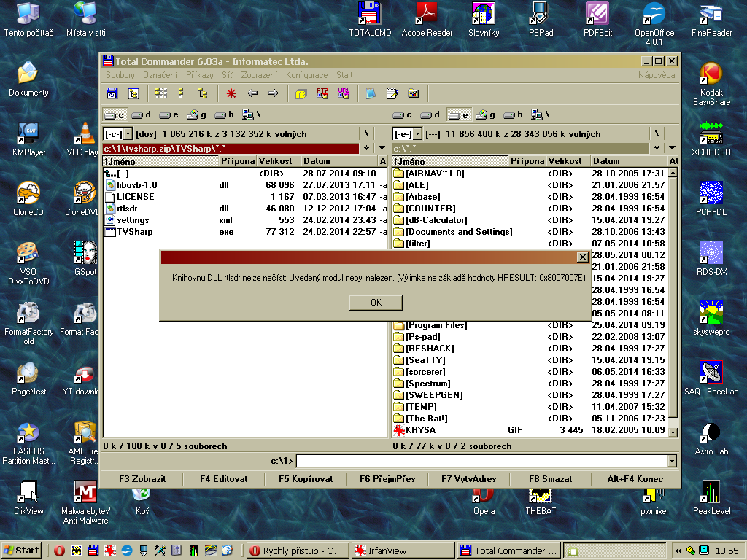Click the grid view toolbar icon
Screen dimensions: 747x560
161,93
